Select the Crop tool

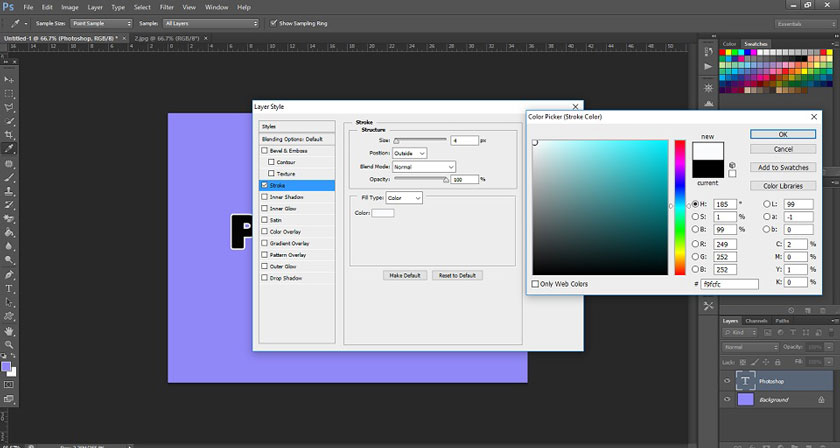(x=9, y=135)
